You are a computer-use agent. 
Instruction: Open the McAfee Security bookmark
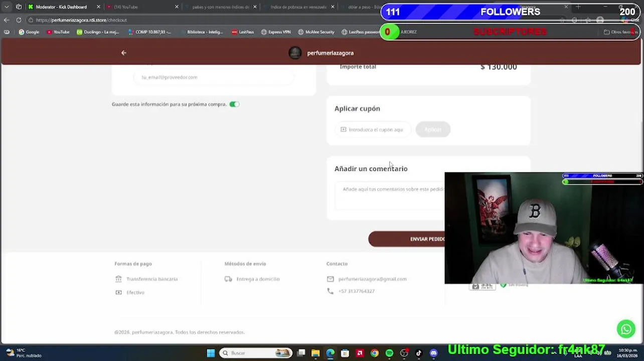pyautogui.click(x=316, y=32)
